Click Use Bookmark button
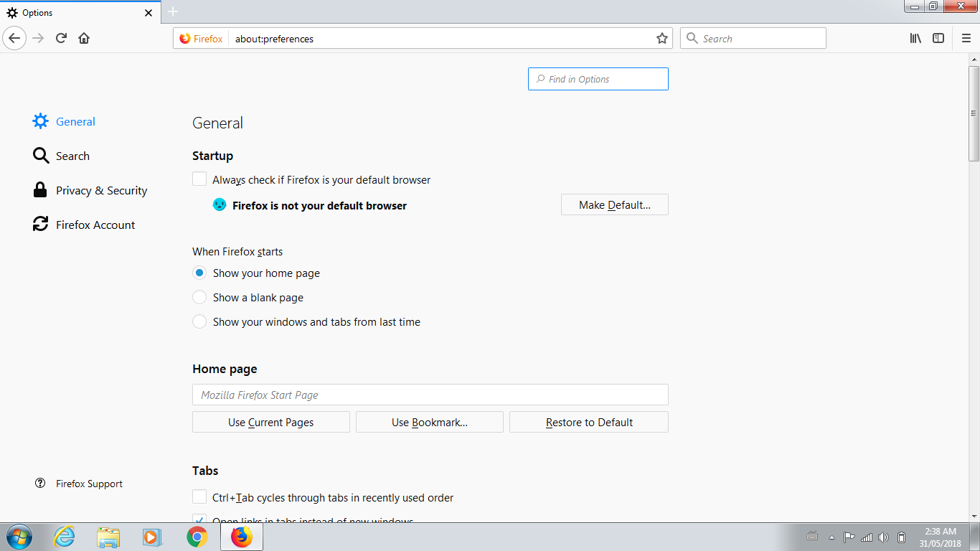The height and width of the screenshot is (551, 980). point(430,422)
